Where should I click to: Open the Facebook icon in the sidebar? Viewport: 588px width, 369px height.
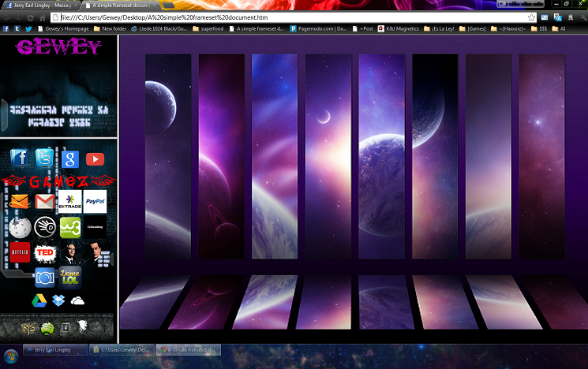(x=20, y=158)
